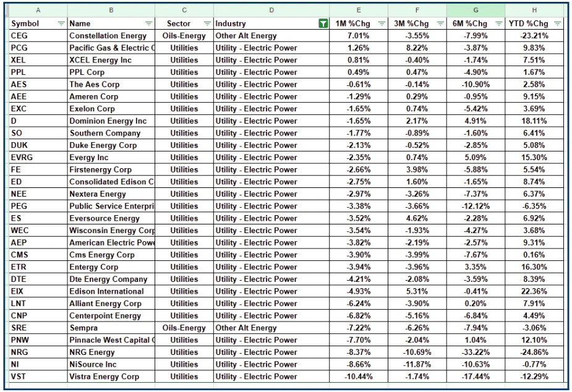572x392 pixels.
Task: Select the ED symbol cell
Action: tap(38, 182)
